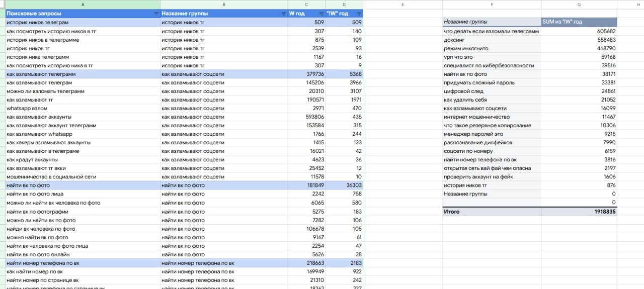Select pivot sum value 468790
Viewport: 644px width, 289px height.
click(579, 48)
